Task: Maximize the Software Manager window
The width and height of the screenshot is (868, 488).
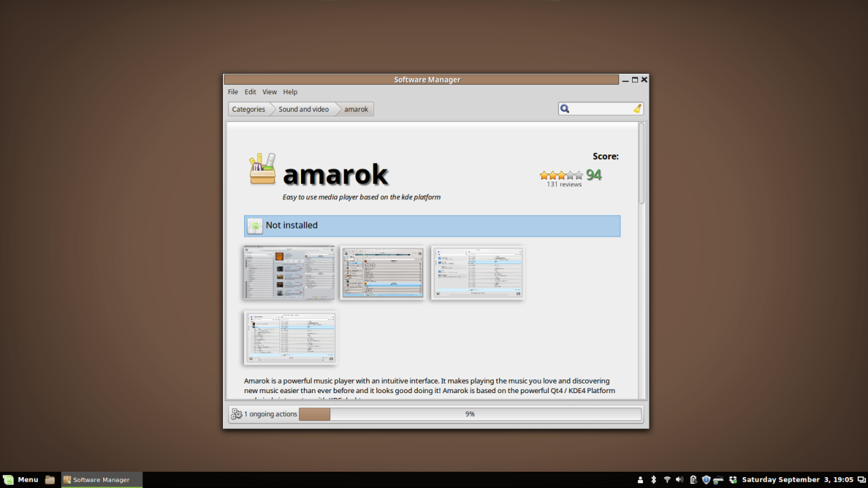Action: pos(635,80)
